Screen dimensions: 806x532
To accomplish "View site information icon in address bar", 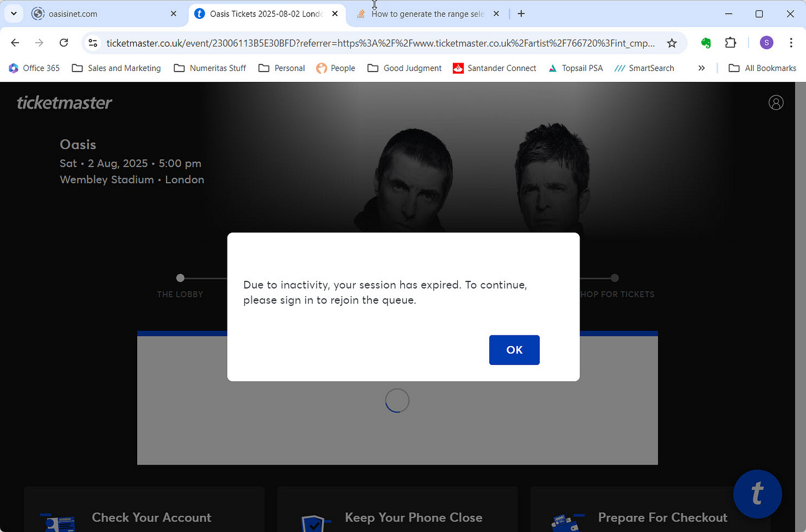I will [93, 43].
